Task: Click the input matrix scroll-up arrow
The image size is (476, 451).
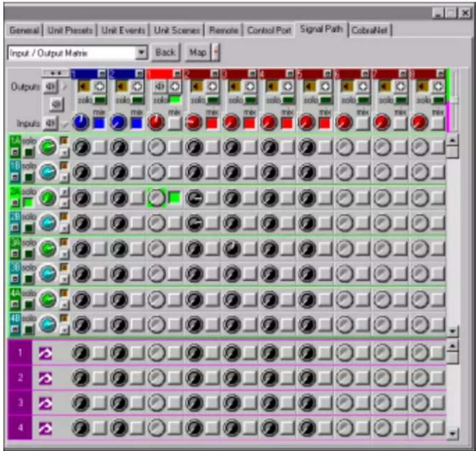Action: point(452,140)
